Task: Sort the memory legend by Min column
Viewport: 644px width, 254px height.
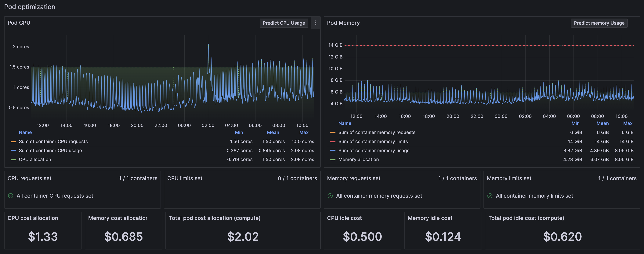Action: (575, 123)
